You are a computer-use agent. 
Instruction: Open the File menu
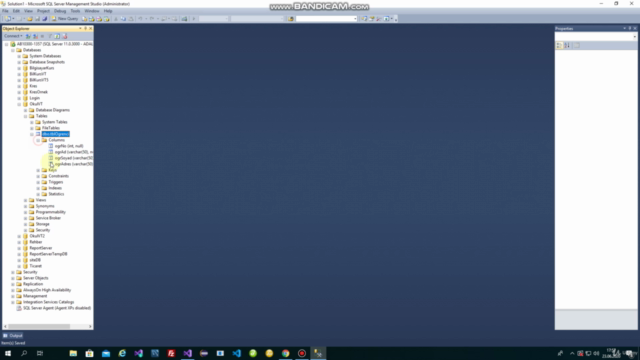pyautogui.click(x=5, y=11)
